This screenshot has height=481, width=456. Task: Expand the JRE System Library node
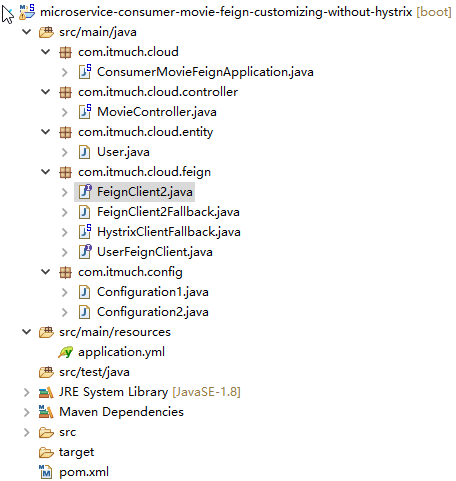pos(26,392)
